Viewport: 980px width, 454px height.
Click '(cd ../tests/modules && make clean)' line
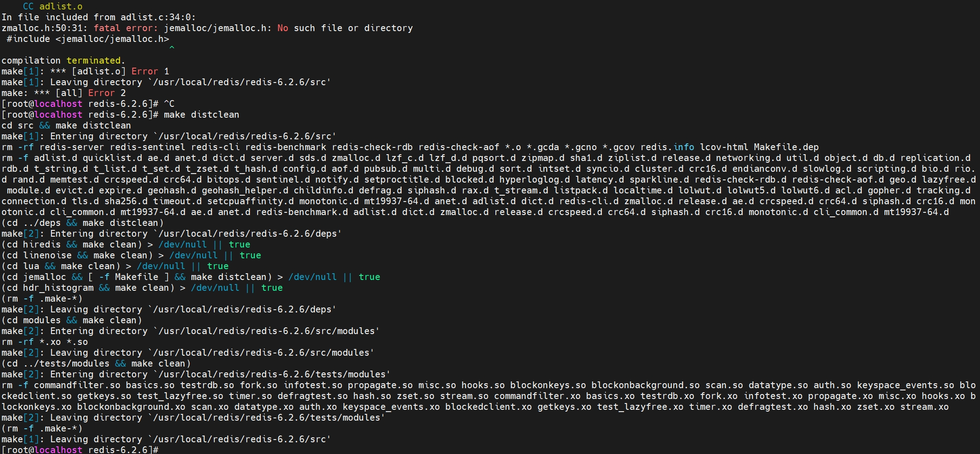coord(96,363)
